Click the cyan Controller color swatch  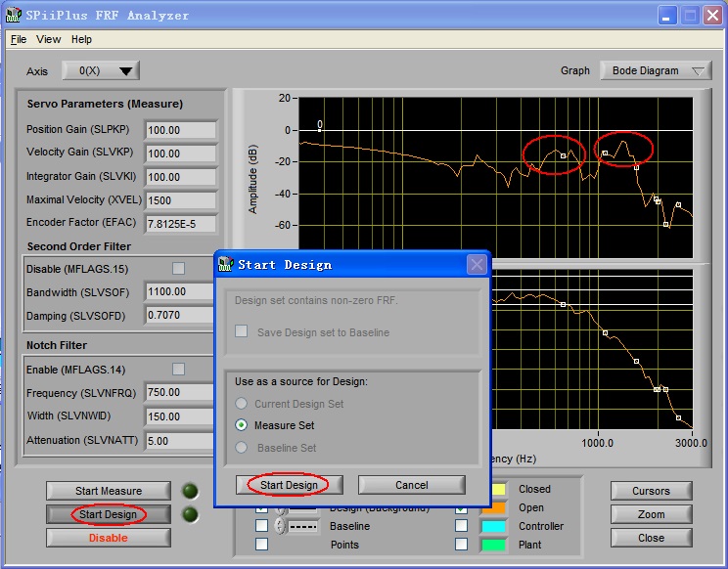[x=494, y=526]
